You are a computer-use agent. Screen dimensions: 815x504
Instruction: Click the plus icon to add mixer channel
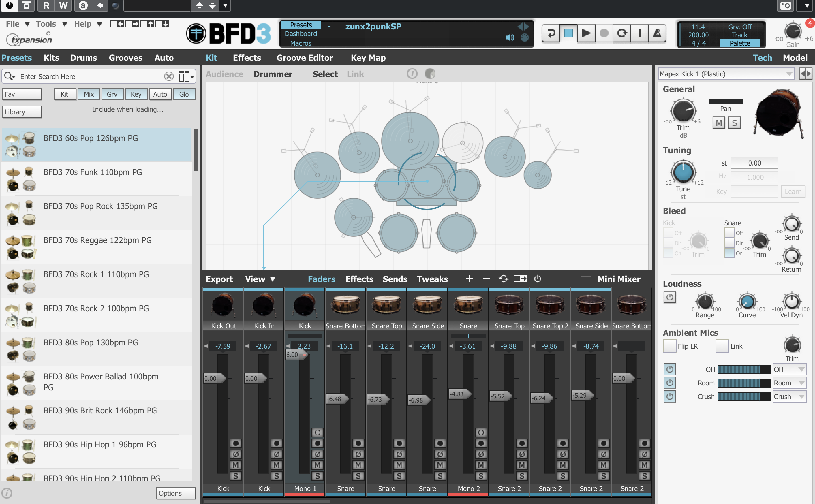tap(469, 279)
